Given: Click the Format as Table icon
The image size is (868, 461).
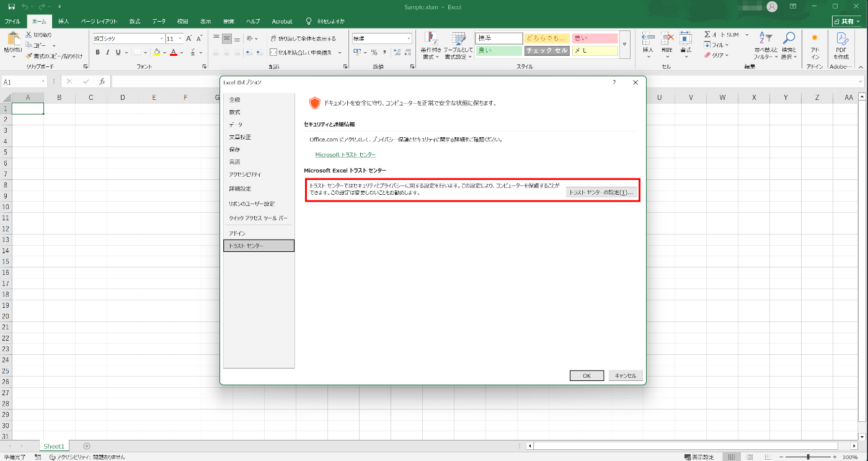Looking at the screenshot, I should coord(458,38).
